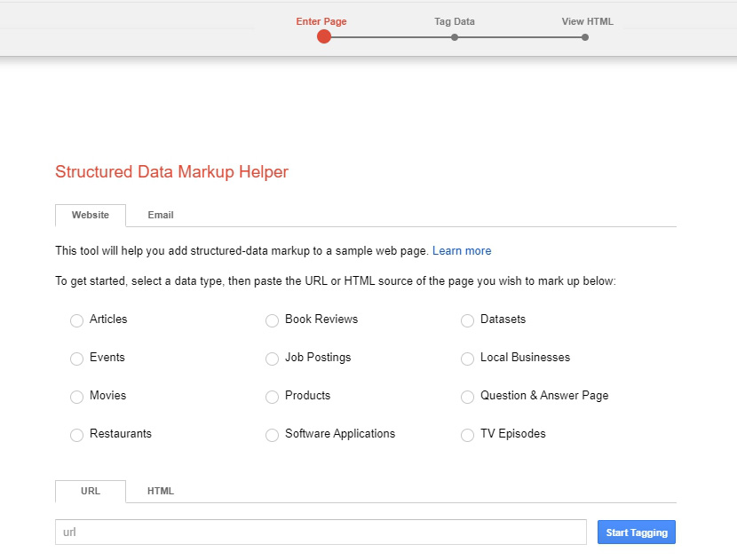The image size is (737, 560).
Task: Select the Local Businesses data type
Action: 467,359
